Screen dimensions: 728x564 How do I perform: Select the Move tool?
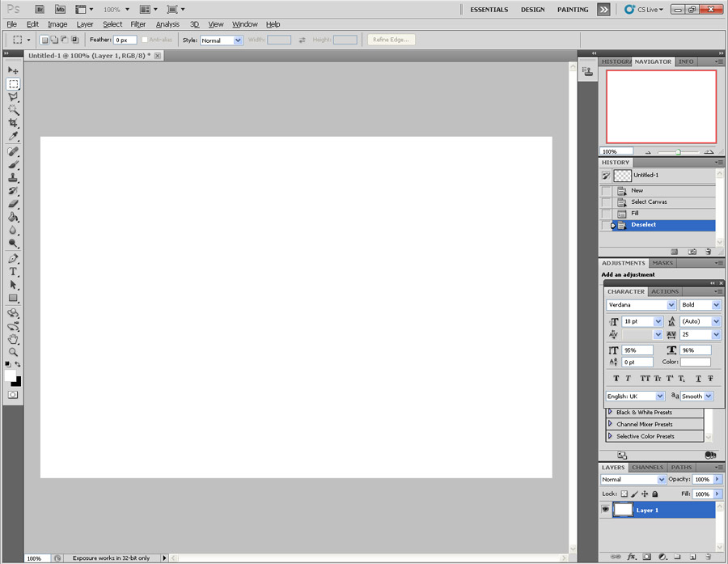click(x=13, y=70)
